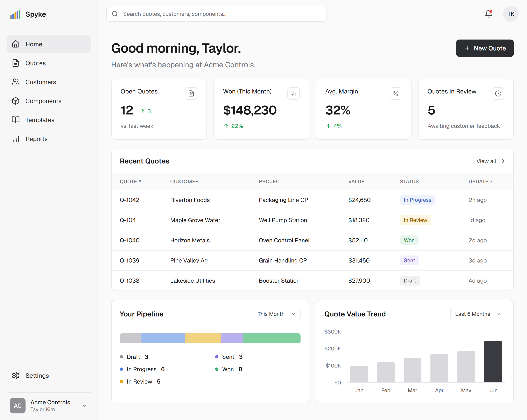Viewport: 527px width, 420px height.
Task: Click project Packaging Line CP
Action: click(x=283, y=200)
